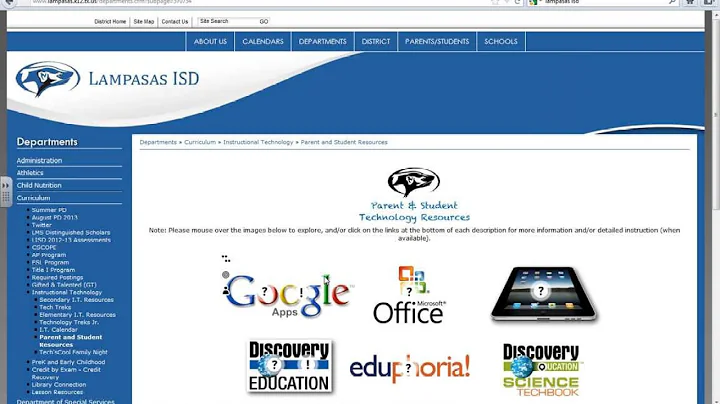Click into the Site Search field
This screenshot has width=720, height=404.
(x=228, y=21)
